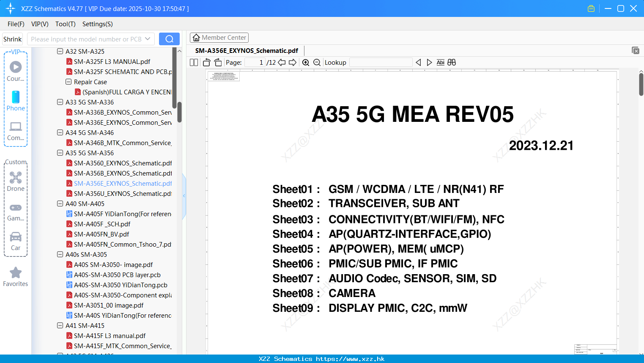Click the Lookup text field

381,63
